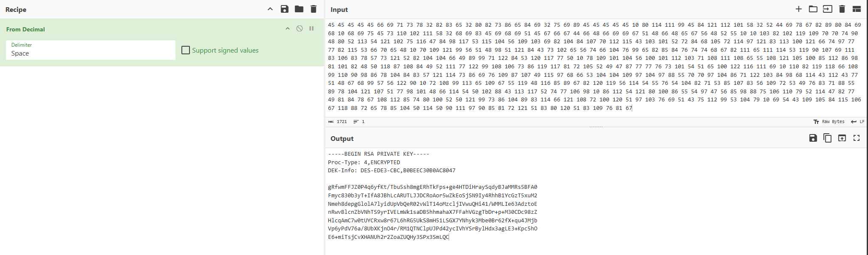This screenshot has width=868, height=255.
Task: Change the LF end-of-line sequence
Action: pyautogui.click(x=857, y=122)
